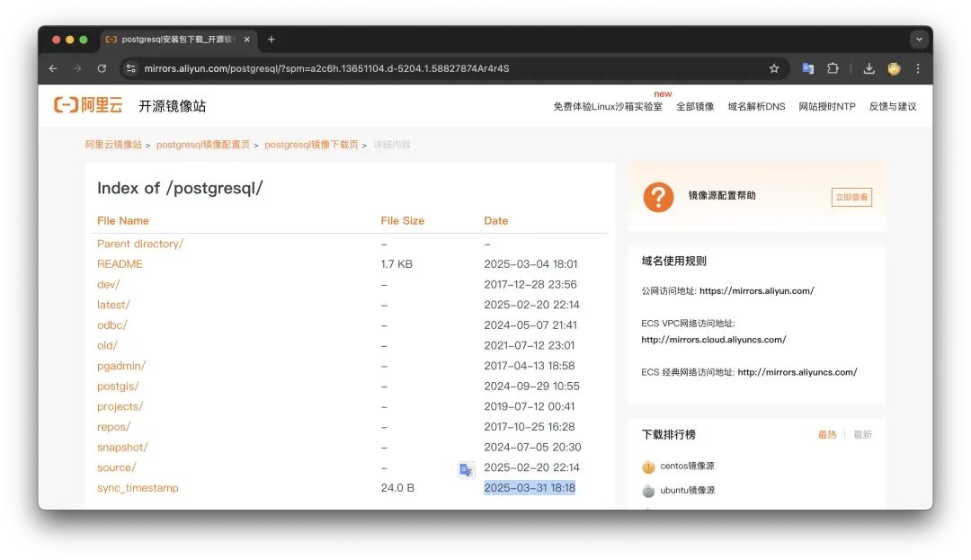
Task: Open the postgis/ directory
Action: (x=118, y=387)
